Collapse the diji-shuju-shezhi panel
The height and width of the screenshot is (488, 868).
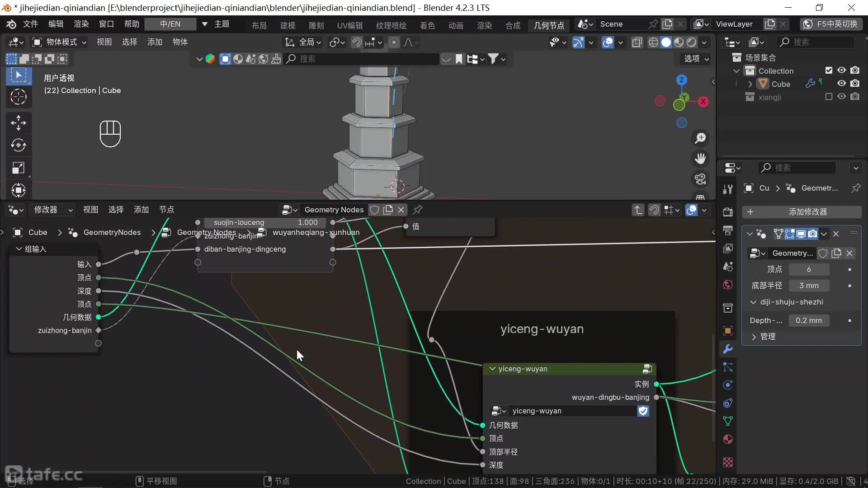coord(753,302)
